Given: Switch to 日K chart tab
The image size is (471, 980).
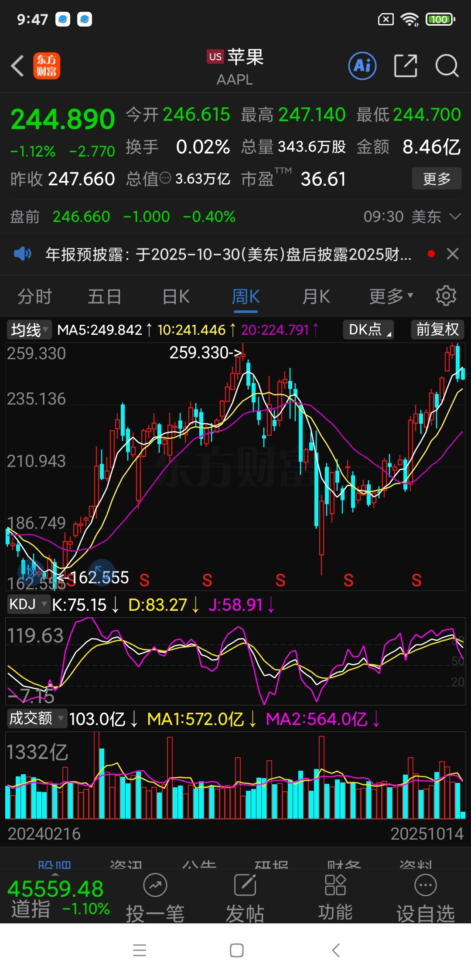Looking at the screenshot, I should tap(176, 296).
